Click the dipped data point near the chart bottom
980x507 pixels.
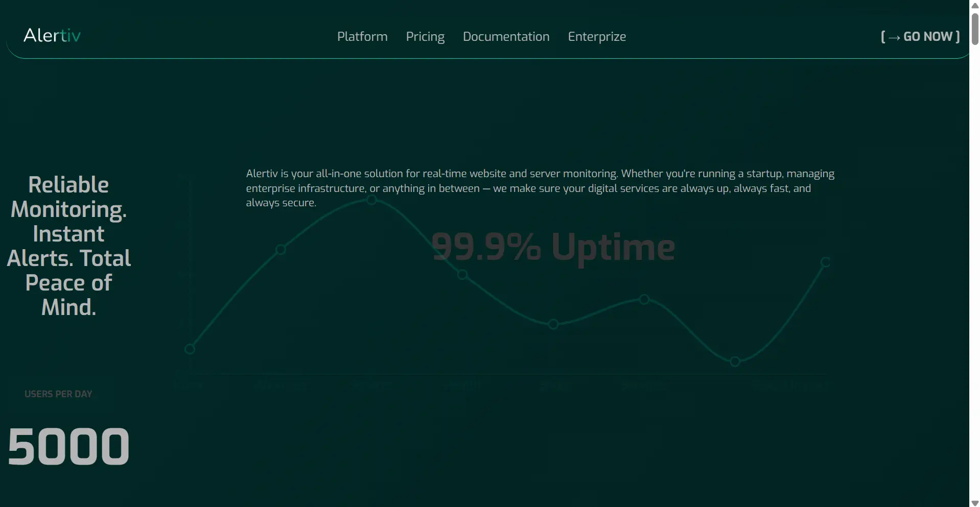[735, 361]
